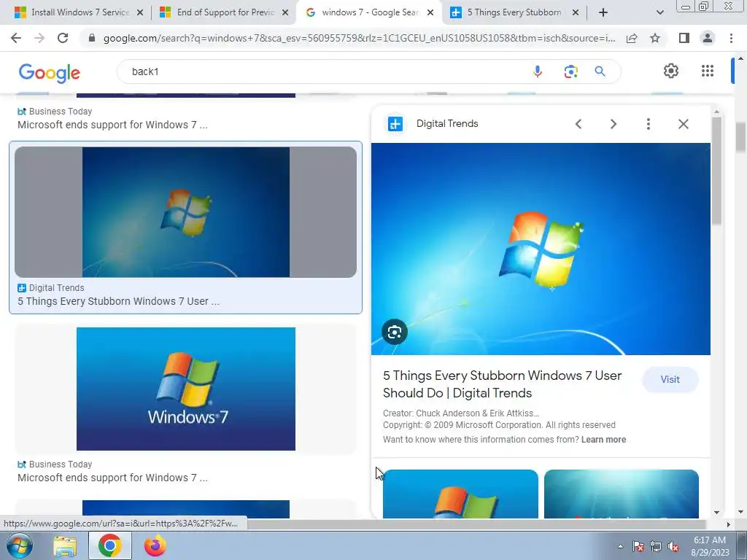747x560 pixels.
Task: Open '5 Things Every Stubborn Windows 7 User' result
Action: (119, 301)
